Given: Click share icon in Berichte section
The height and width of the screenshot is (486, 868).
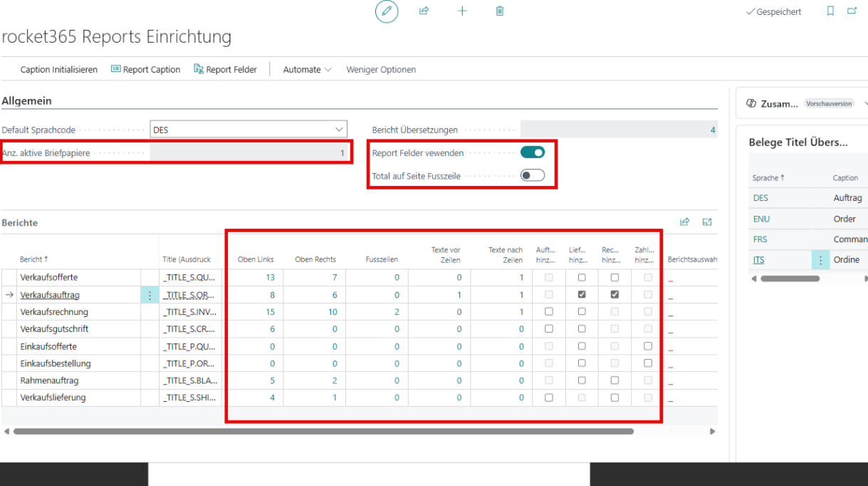Looking at the screenshot, I should point(685,222).
